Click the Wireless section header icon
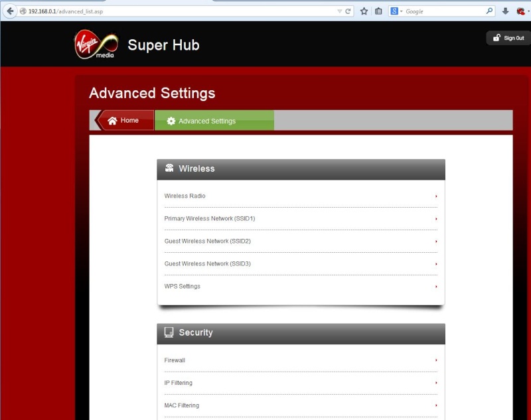 pyautogui.click(x=169, y=168)
